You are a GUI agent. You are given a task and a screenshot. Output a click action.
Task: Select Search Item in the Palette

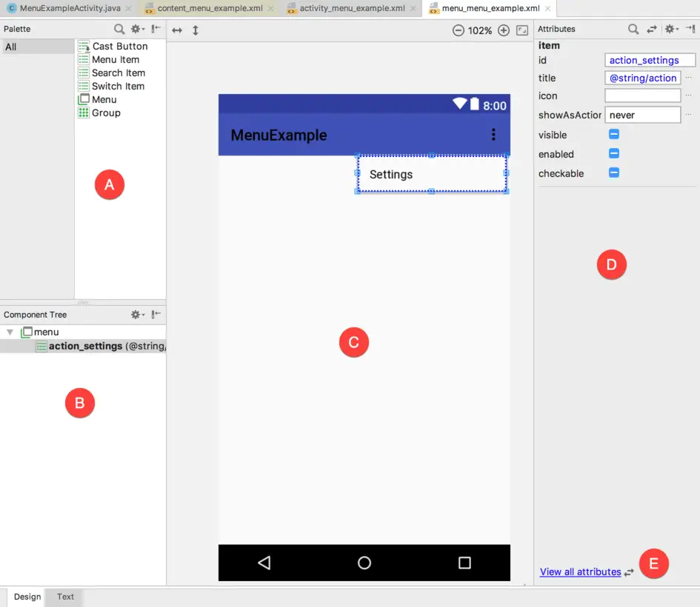(118, 73)
